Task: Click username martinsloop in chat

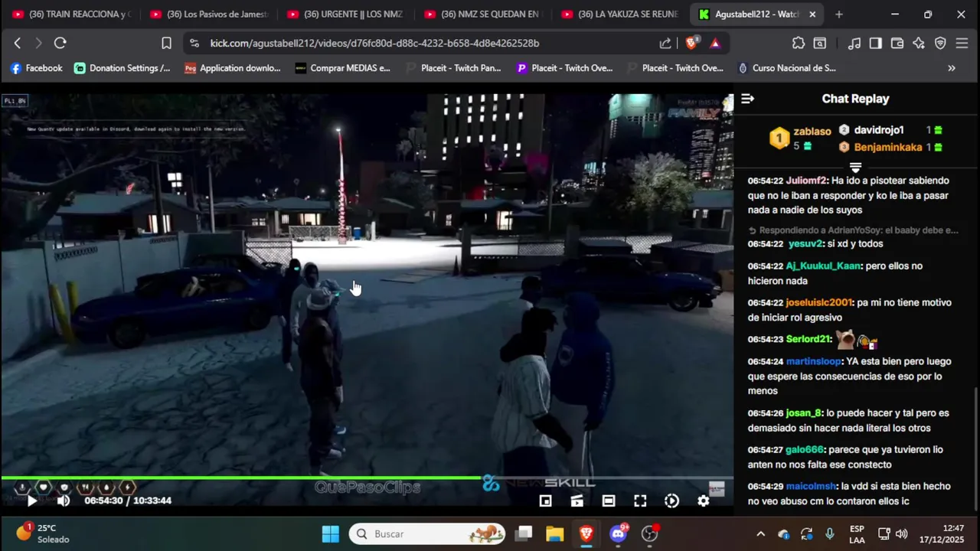Action: pyautogui.click(x=813, y=361)
